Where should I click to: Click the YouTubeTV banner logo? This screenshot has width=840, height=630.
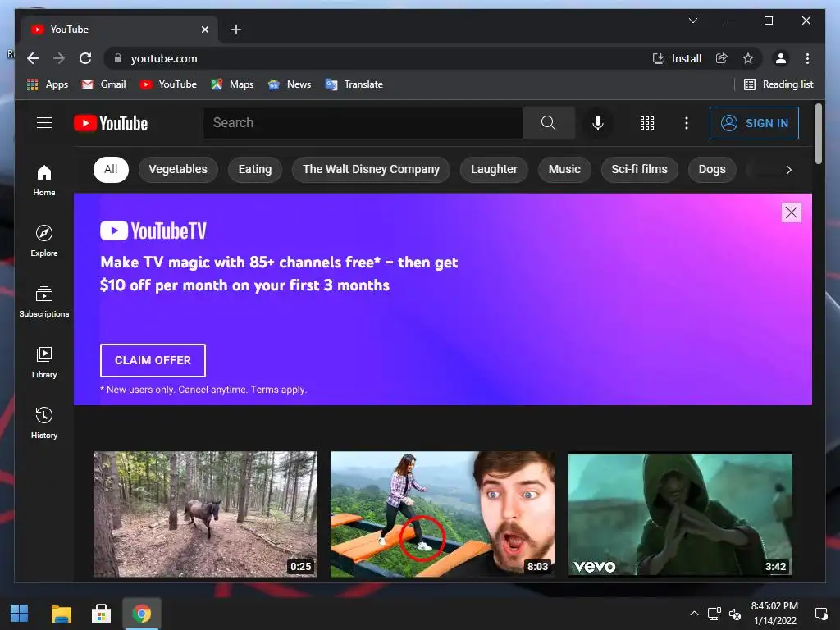pyautogui.click(x=153, y=231)
